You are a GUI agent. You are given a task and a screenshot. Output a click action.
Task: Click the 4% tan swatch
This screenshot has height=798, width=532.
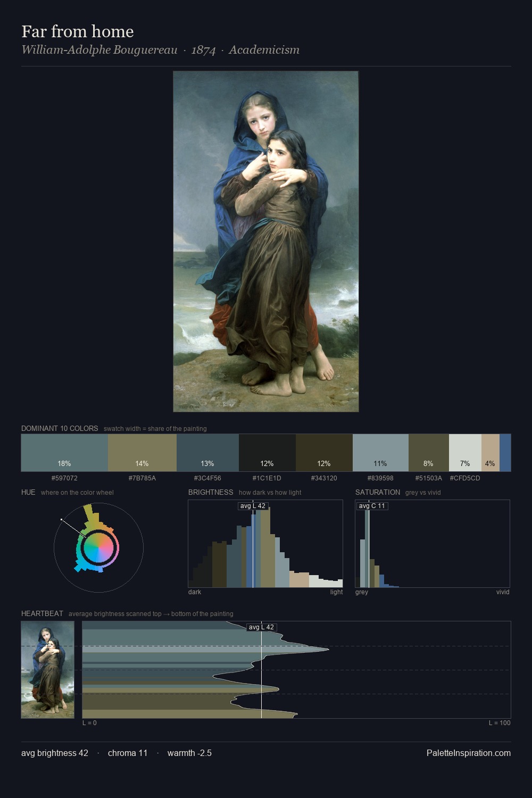pos(491,453)
